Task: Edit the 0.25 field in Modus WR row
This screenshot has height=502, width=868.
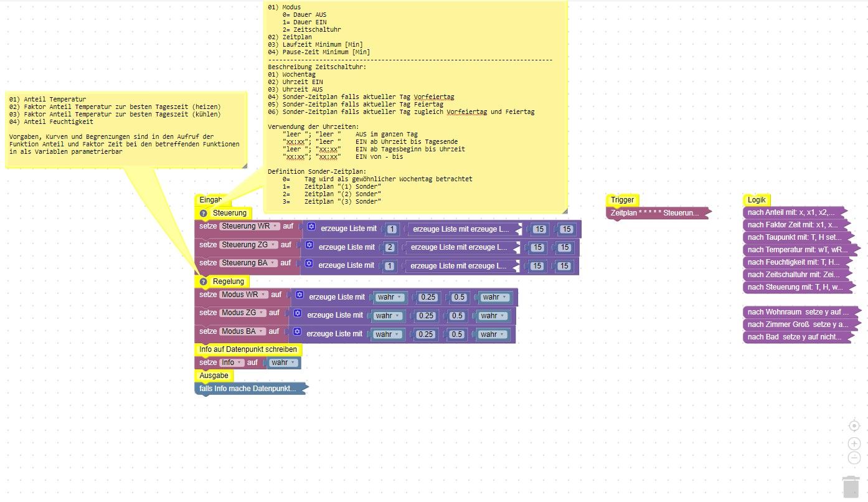Action: click(x=428, y=298)
